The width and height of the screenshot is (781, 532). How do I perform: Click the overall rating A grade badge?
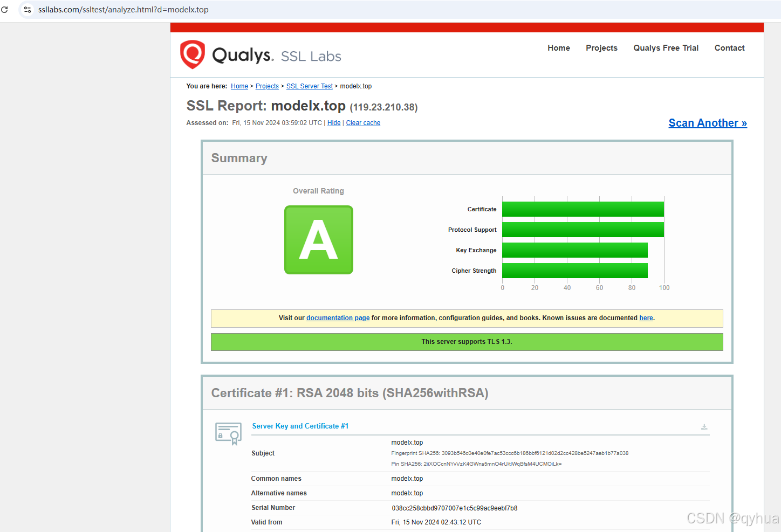(319, 240)
